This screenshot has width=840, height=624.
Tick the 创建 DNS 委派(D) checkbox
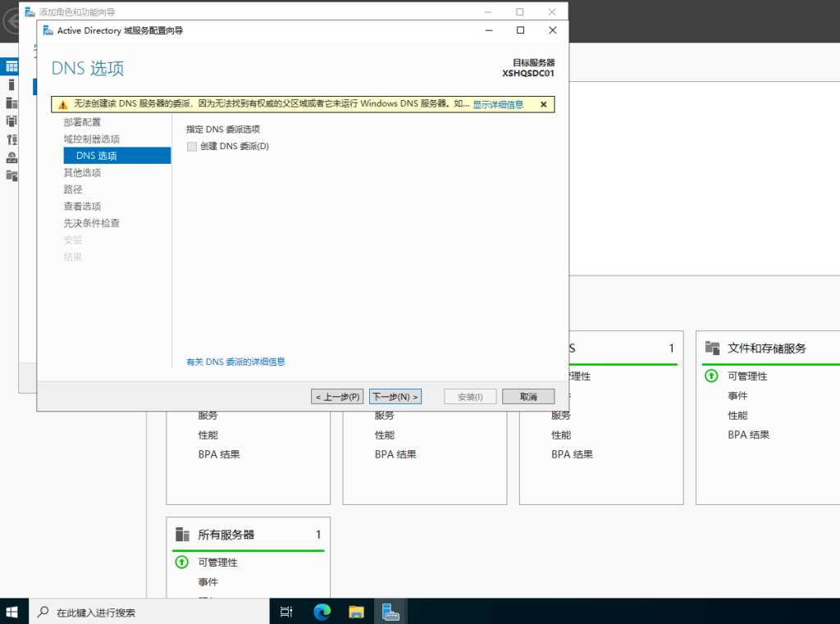(x=192, y=147)
